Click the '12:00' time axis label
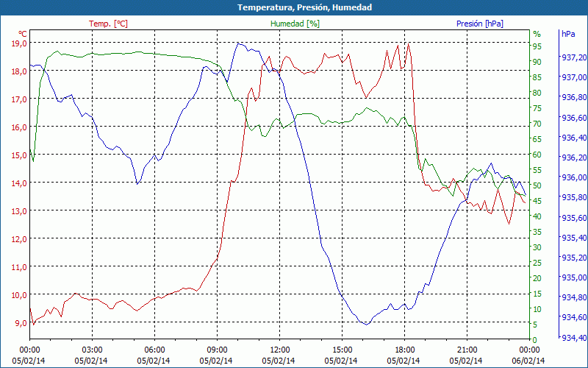 (x=280, y=350)
